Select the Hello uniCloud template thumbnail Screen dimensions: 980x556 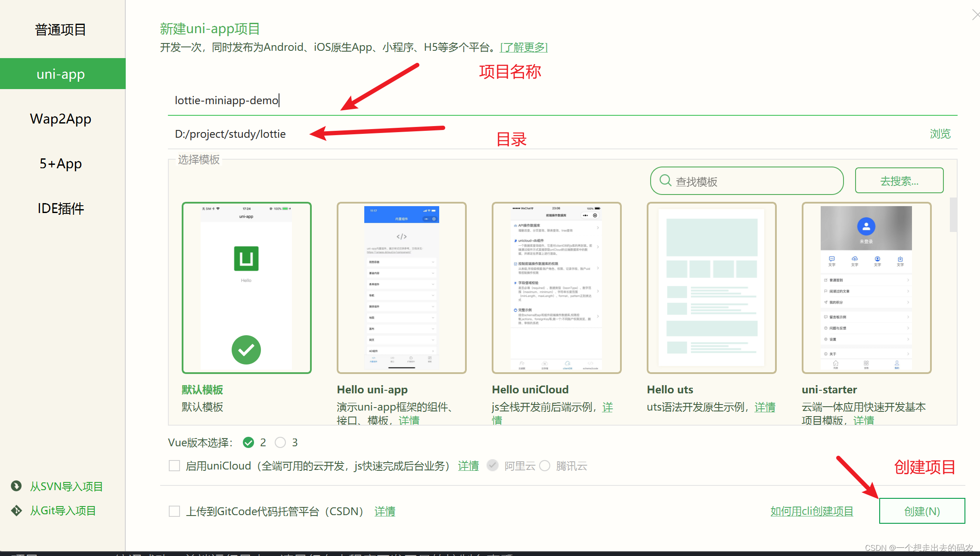tap(556, 287)
